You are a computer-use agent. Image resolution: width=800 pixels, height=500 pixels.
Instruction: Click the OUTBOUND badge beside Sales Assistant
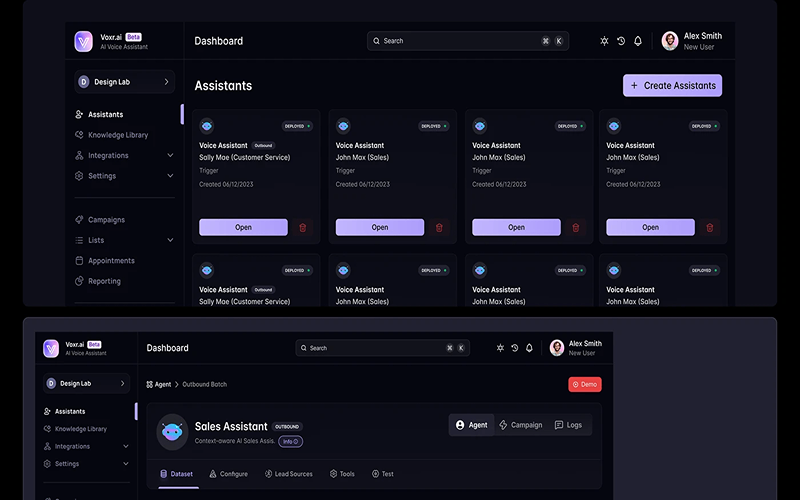coord(287,427)
